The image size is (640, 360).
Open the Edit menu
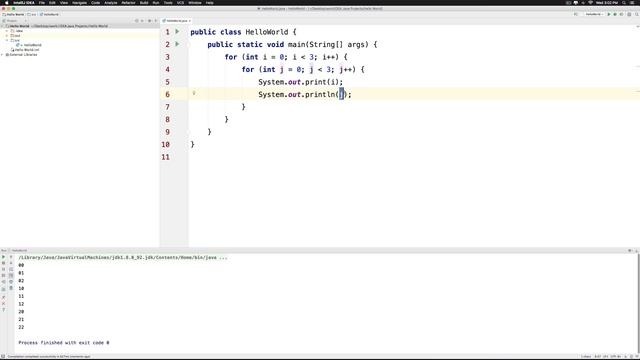(x=52, y=2)
